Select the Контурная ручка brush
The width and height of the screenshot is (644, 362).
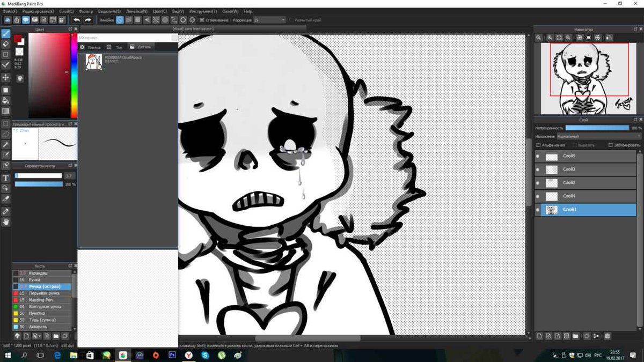[x=42, y=307]
